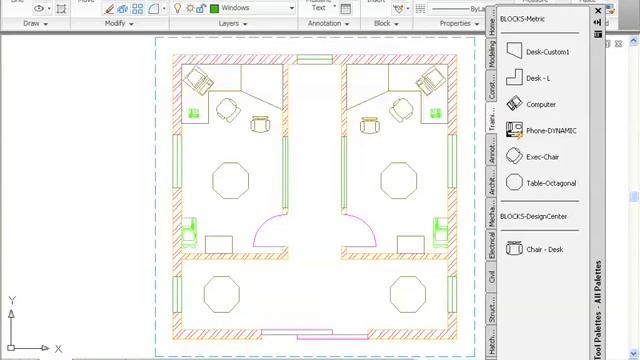The width and height of the screenshot is (640, 360).
Task: Switch to the Archit... palette tab
Action: (491, 182)
